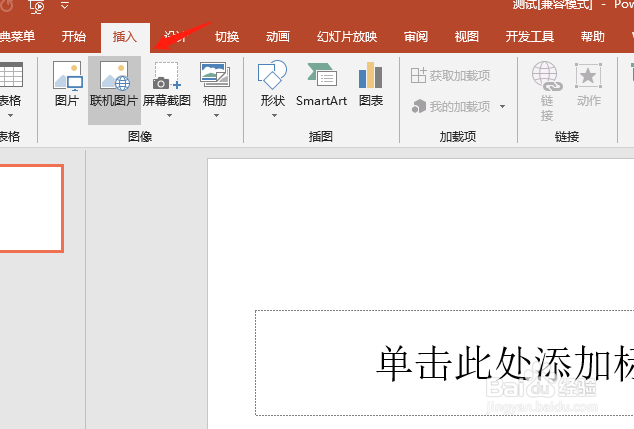
Task: Open the 屏幕截图 screenshot tool
Action: tap(167, 84)
